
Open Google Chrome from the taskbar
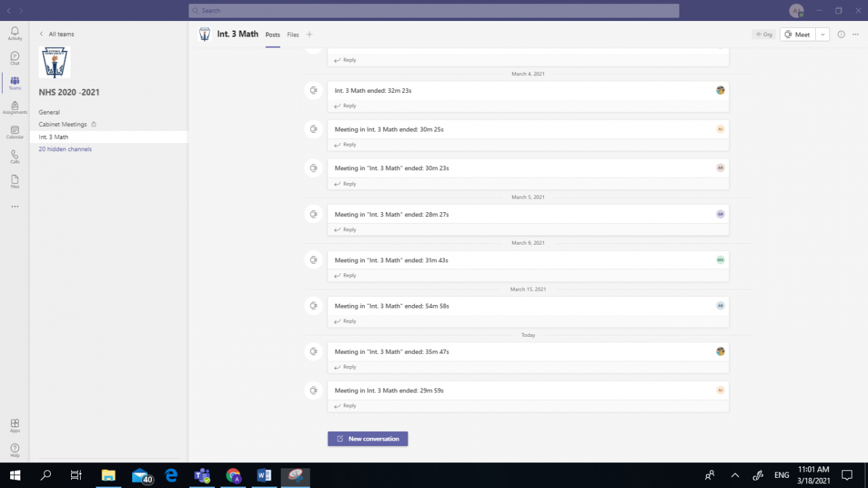coord(233,475)
